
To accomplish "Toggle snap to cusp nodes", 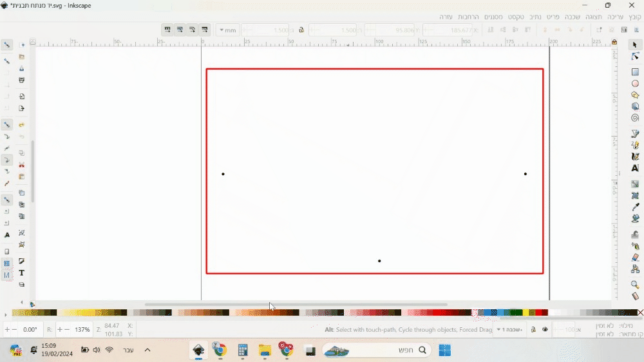I will [7, 160].
